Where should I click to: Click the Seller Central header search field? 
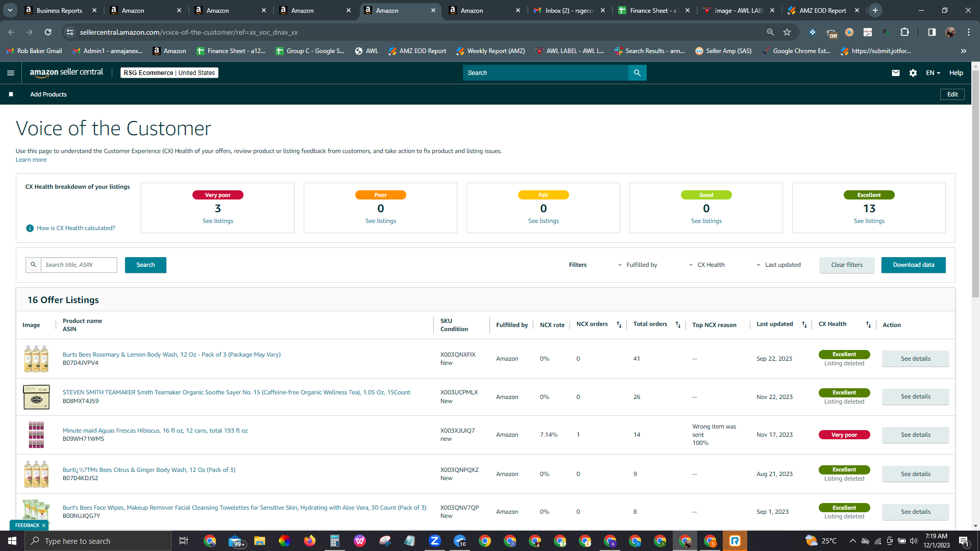(x=546, y=73)
